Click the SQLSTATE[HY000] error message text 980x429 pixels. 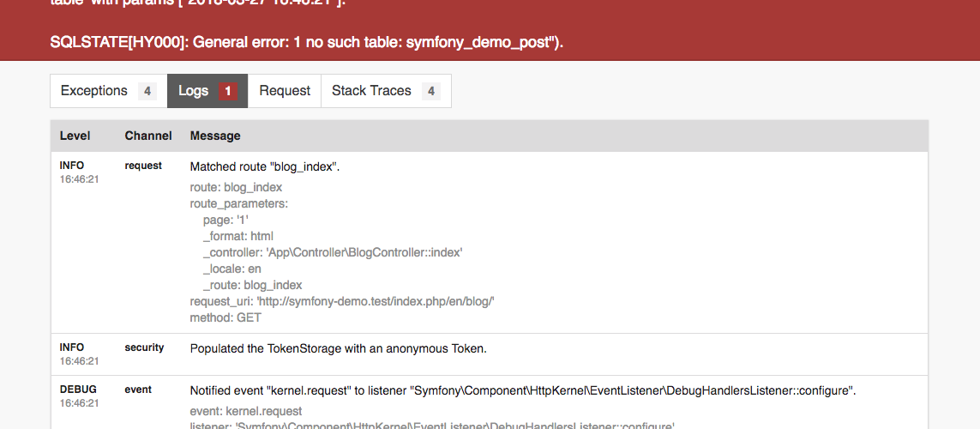(307, 43)
